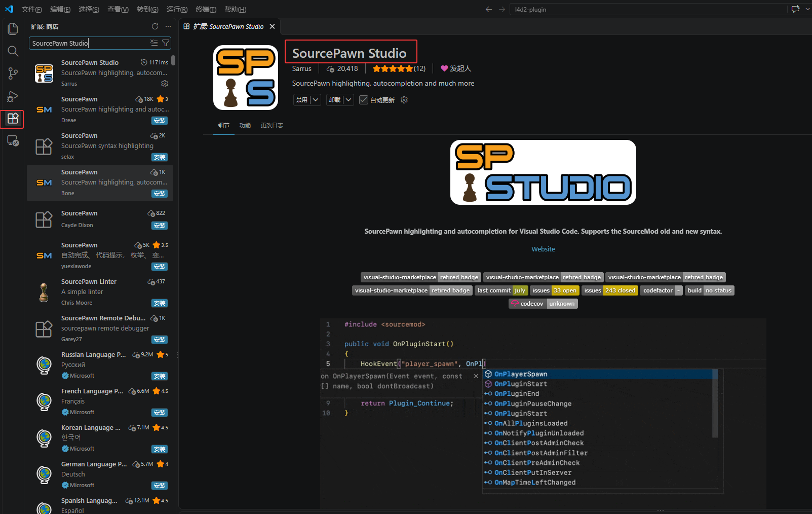Install the Russian Language Pack

[x=160, y=376]
